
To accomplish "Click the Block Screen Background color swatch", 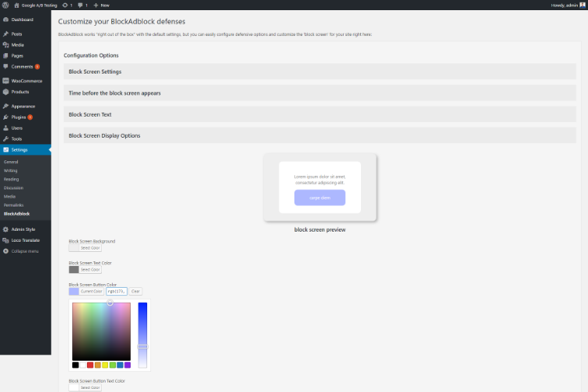I will click(x=74, y=248).
